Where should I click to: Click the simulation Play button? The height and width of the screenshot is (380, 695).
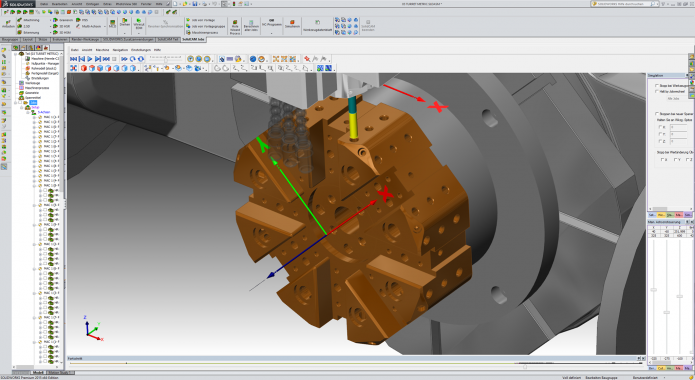coord(90,59)
